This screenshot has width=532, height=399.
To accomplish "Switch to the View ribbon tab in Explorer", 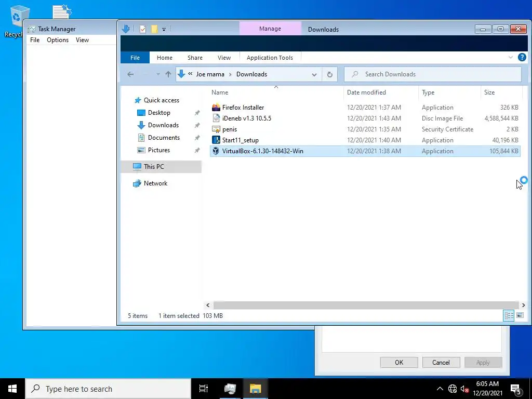I will [224, 58].
